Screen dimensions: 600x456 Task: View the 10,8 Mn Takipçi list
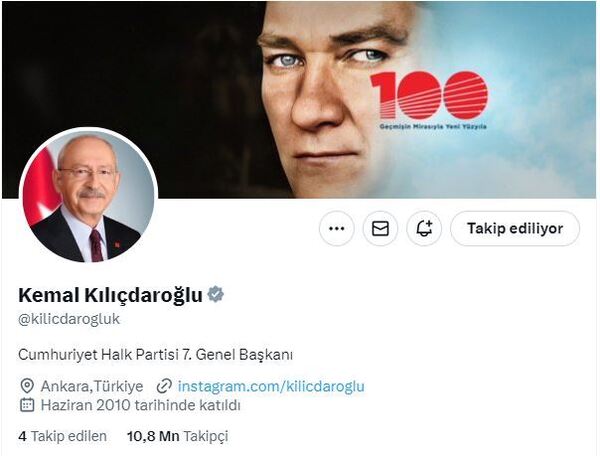pos(178,436)
